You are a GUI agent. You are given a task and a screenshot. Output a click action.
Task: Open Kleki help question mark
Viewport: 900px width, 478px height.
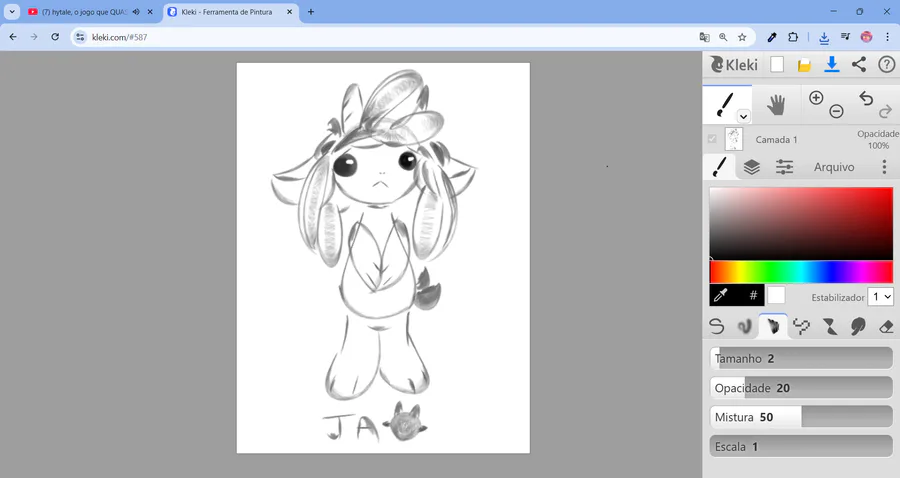tap(886, 64)
